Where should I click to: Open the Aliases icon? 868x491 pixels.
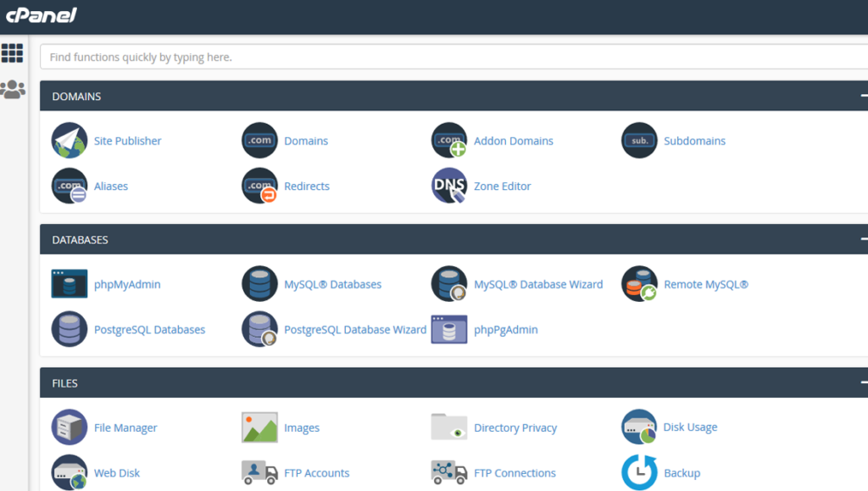[x=70, y=186]
